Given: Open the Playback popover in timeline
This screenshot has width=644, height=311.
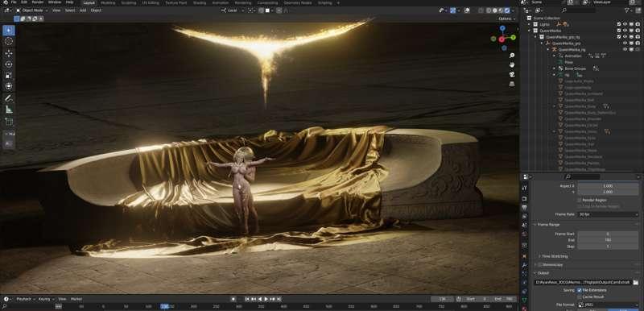Looking at the screenshot, I should pyautogui.click(x=26, y=299).
